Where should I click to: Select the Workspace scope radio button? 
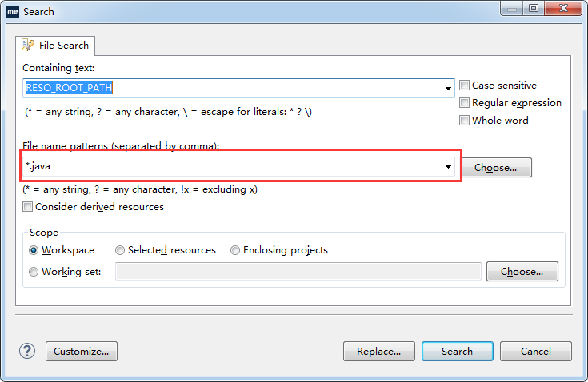pyautogui.click(x=34, y=250)
